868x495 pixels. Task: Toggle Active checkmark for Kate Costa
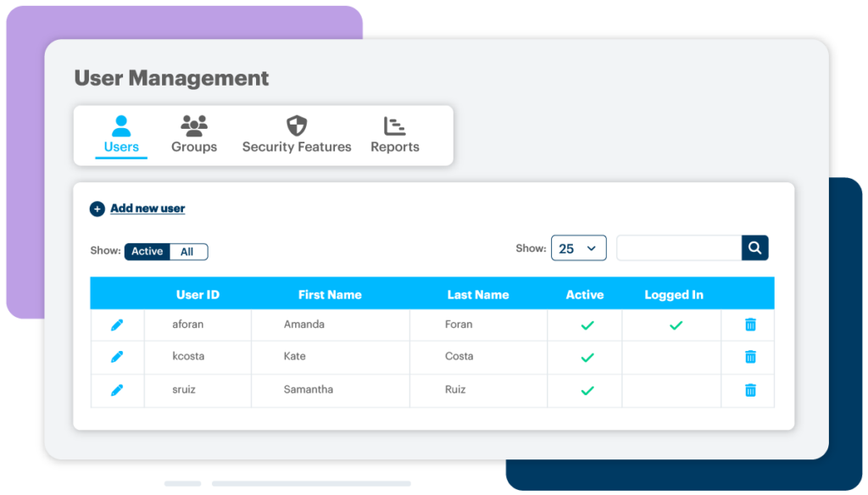(587, 358)
